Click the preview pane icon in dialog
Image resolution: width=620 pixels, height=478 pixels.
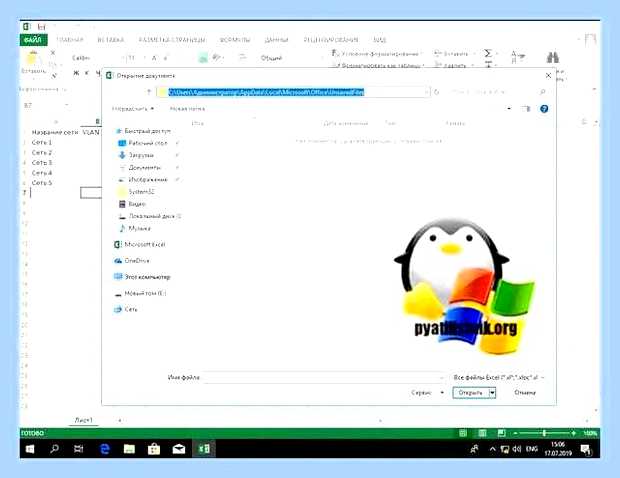[x=525, y=109]
